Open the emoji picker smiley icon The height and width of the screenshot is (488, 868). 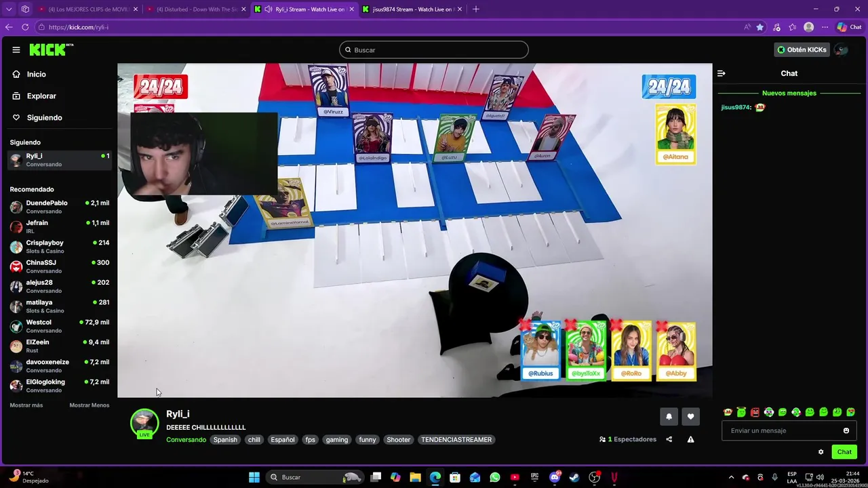pyautogui.click(x=846, y=430)
